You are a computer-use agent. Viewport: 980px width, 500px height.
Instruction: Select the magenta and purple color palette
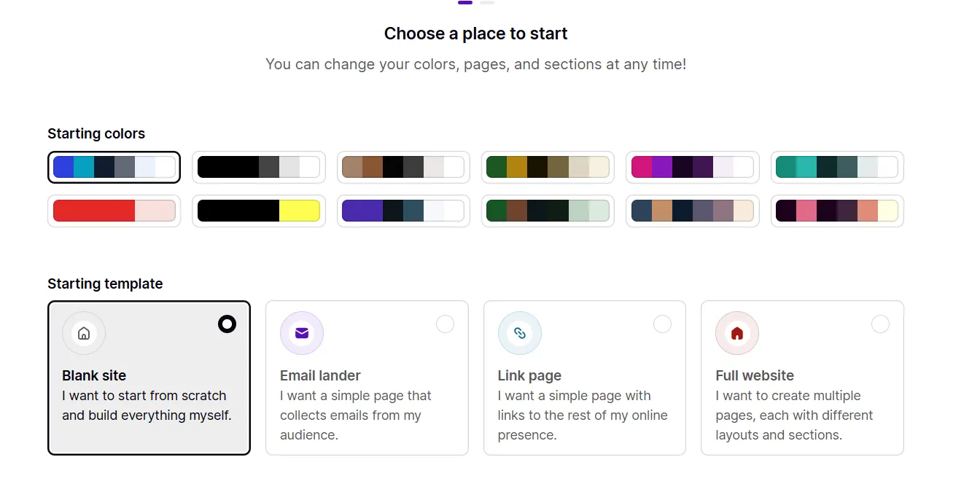(x=693, y=168)
